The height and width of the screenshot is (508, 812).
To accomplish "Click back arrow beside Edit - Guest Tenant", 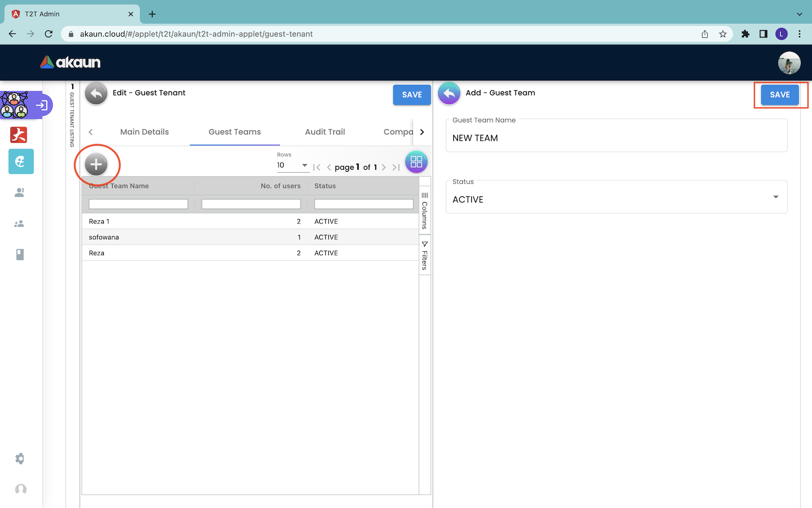I will (x=96, y=94).
